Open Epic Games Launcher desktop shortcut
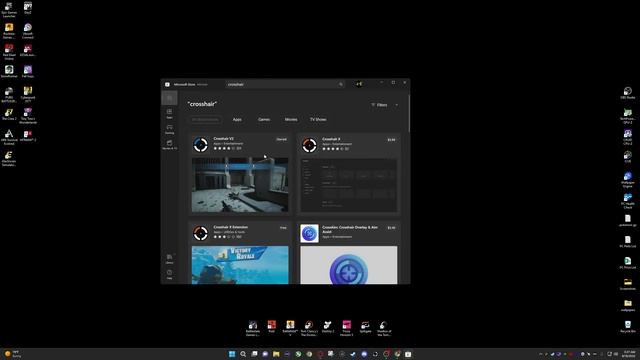Screen dimensions: 640x360 pos(9,10)
